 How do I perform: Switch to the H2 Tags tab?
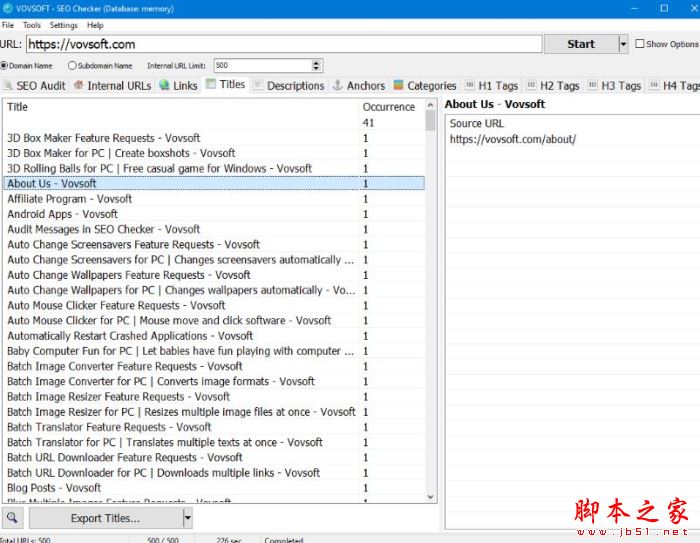coord(553,85)
